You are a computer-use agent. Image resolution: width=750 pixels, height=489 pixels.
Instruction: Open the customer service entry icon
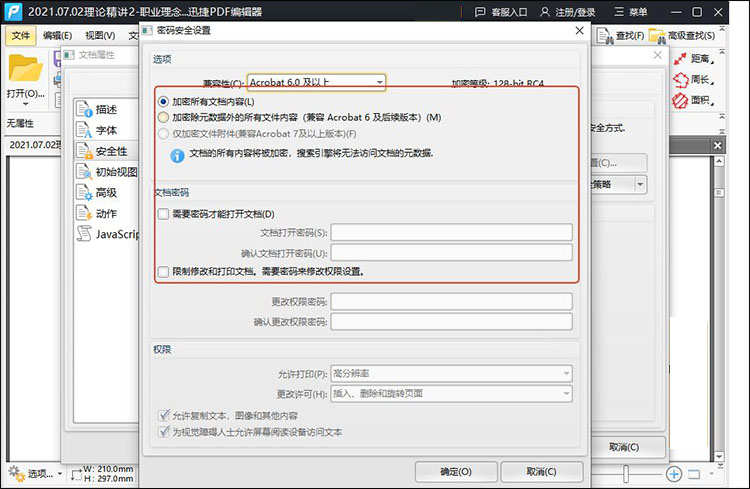[480, 12]
